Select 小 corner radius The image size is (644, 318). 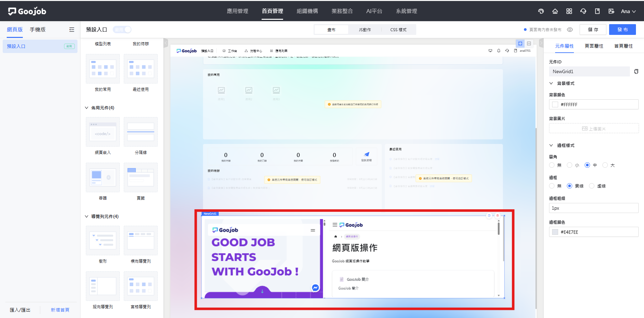(570, 165)
